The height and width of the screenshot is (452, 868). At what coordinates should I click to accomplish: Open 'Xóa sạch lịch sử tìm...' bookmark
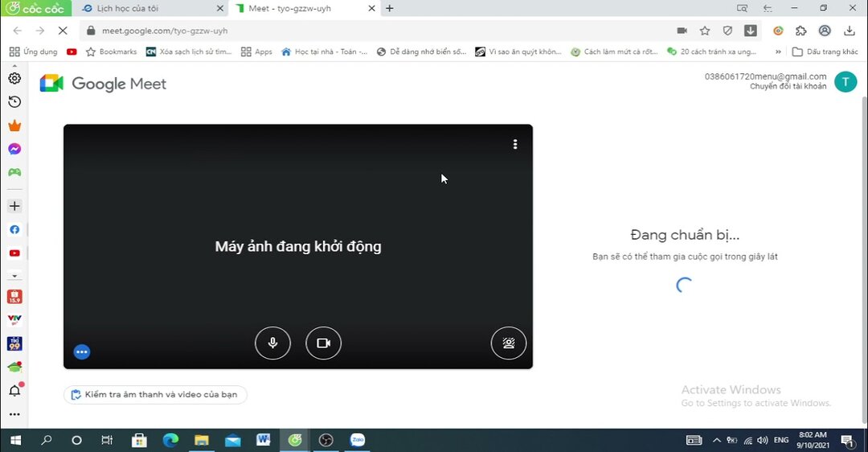tap(189, 51)
